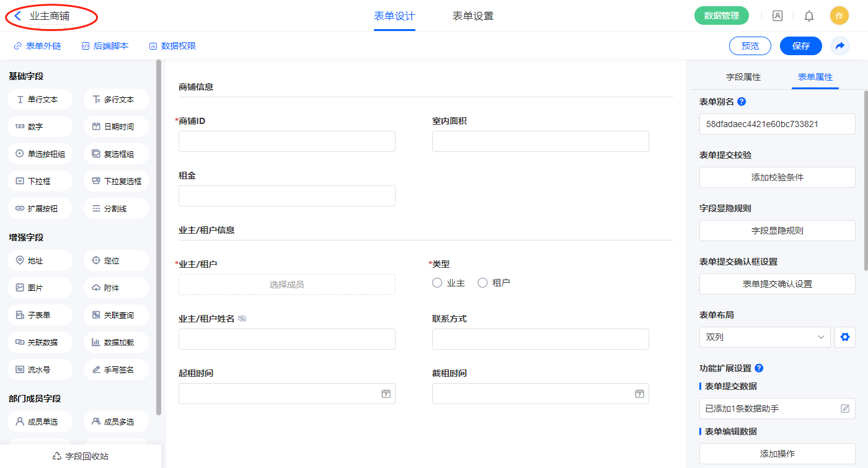Click edit icon on 已添加1条数据助手
This screenshot has width=868, height=468.
845,408
